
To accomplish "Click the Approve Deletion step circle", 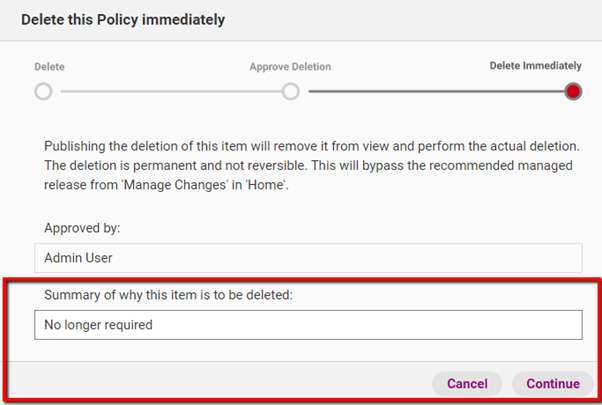I will coord(290,92).
